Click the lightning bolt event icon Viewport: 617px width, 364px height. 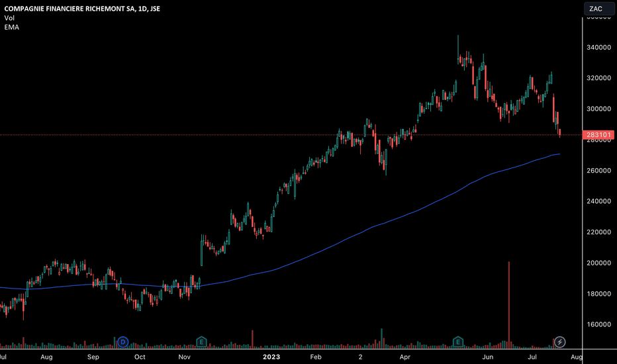click(x=559, y=342)
